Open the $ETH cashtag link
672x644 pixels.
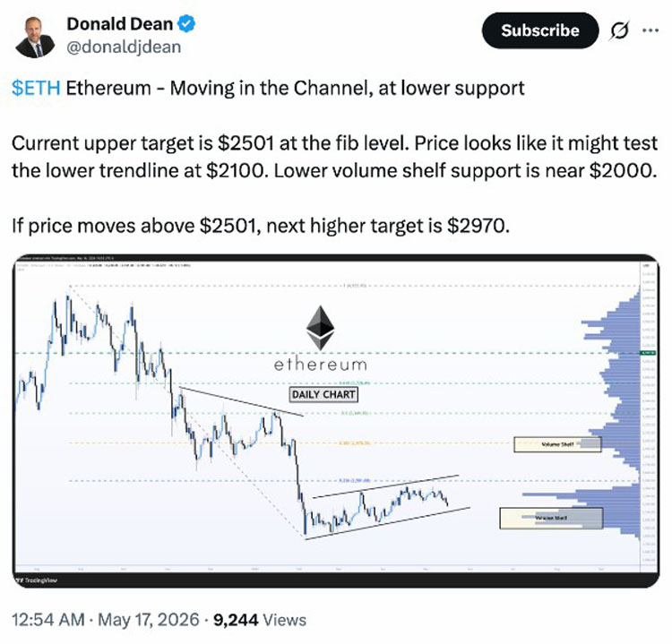point(36,89)
